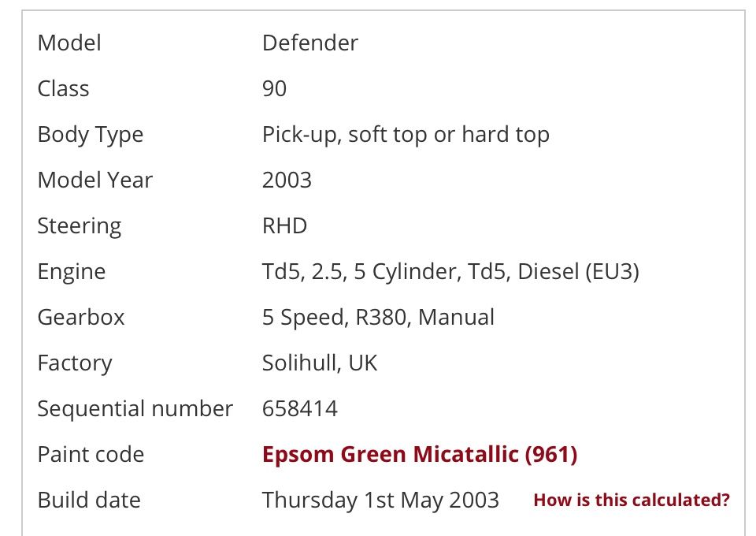The width and height of the screenshot is (756, 536).
Task: Click the Model label
Action: [x=69, y=43]
